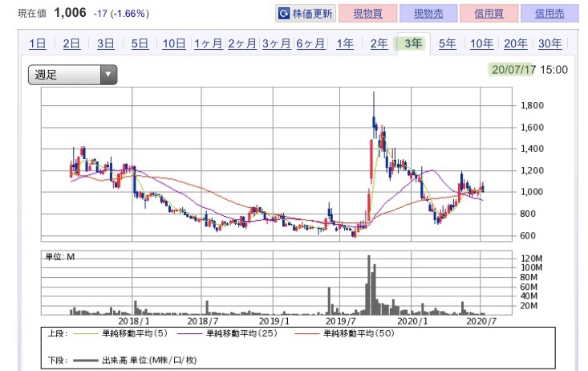Image resolution: width=588 pixels, height=371 pixels.
Task: Open the 週足 chart interval dropdown
Action: pyautogui.click(x=73, y=75)
